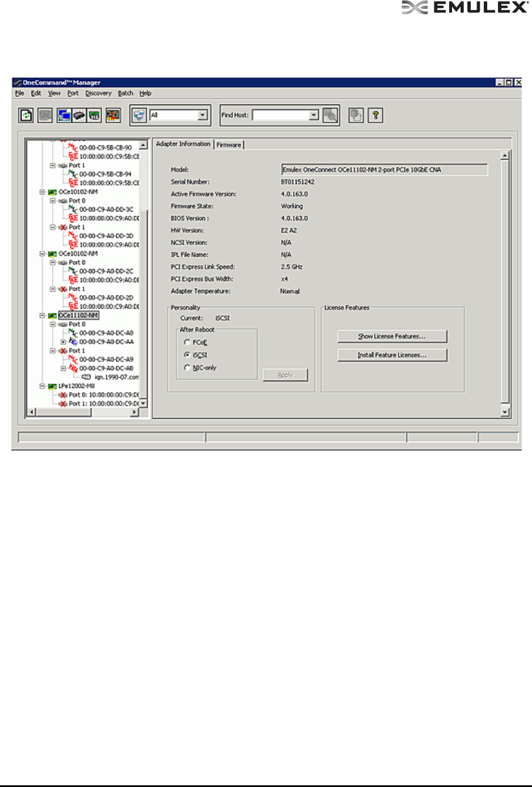The width and height of the screenshot is (532, 787).
Task: Click the serial number value BT01151242
Action: pos(298,182)
